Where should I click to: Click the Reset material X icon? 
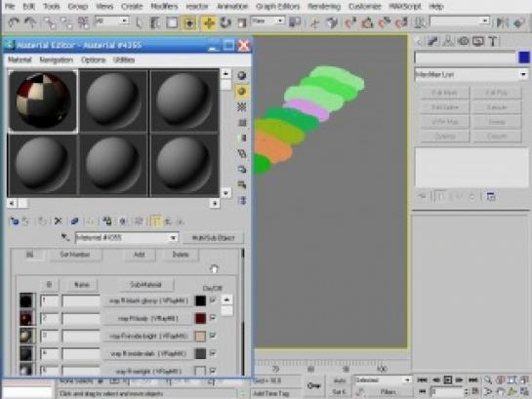[58, 221]
